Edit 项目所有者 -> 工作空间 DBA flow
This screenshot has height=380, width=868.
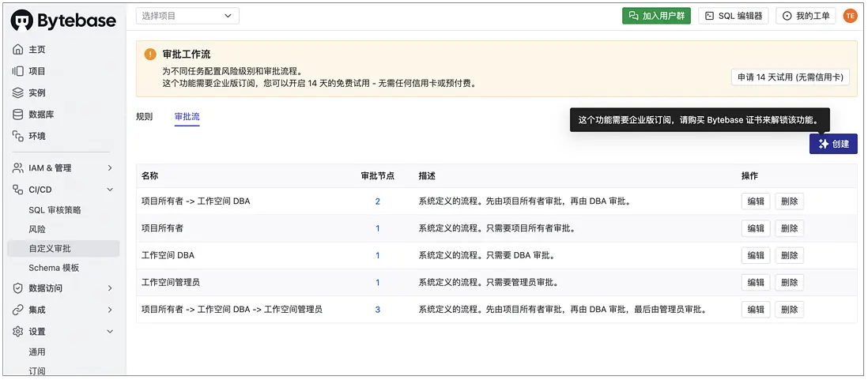pos(756,201)
